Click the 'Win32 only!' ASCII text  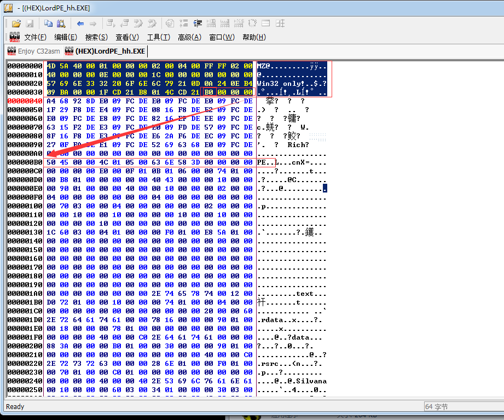(x=281, y=84)
